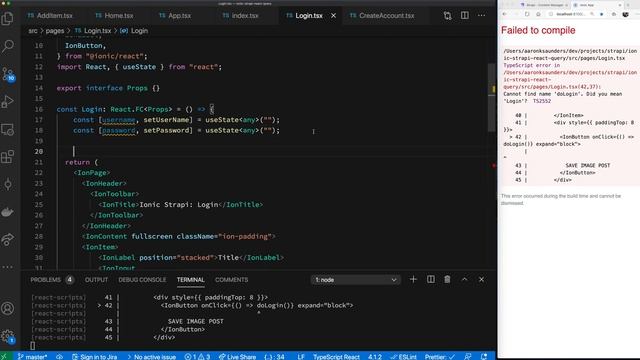Viewport: 640px width, 360px height.
Task: Click 'Prettier' in status bar
Action: point(440,356)
